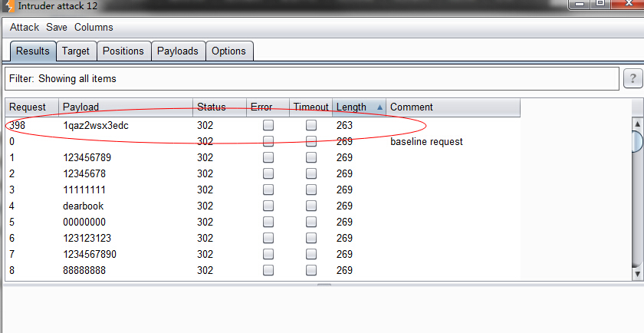
Task: Switch to the Target tab
Action: coord(76,51)
